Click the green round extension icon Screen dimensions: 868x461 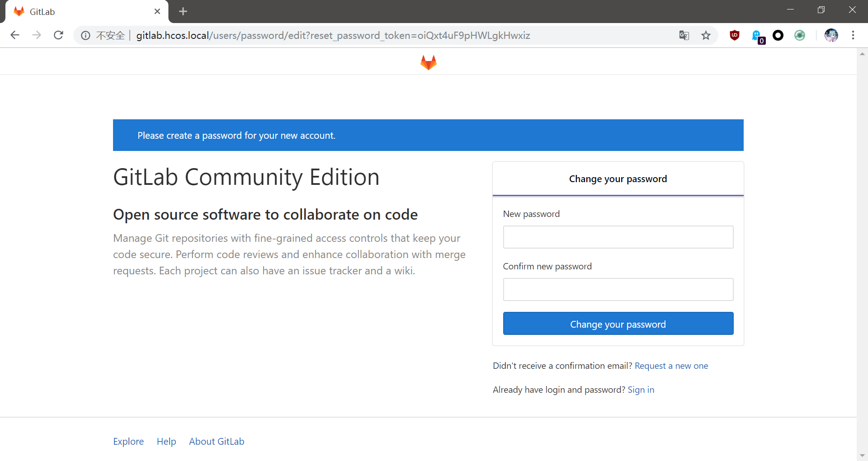click(800, 35)
